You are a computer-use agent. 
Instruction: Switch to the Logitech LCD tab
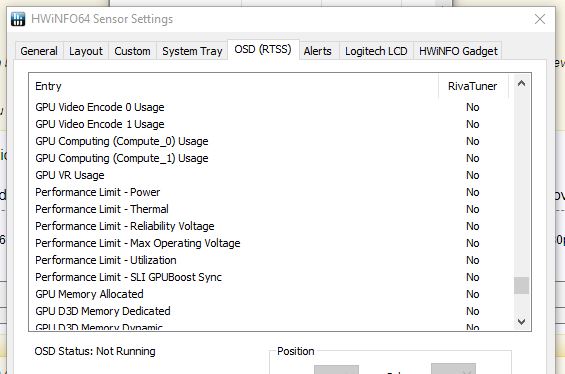click(376, 51)
